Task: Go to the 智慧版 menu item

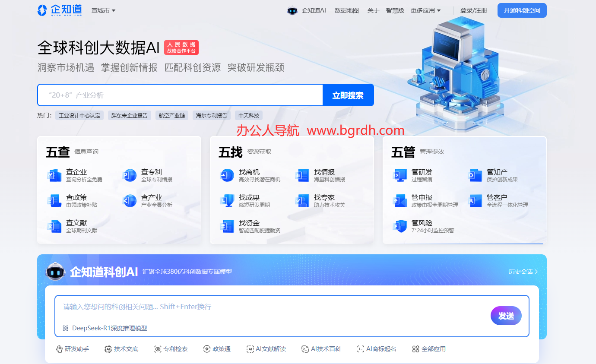Action: pyautogui.click(x=395, y=10)
